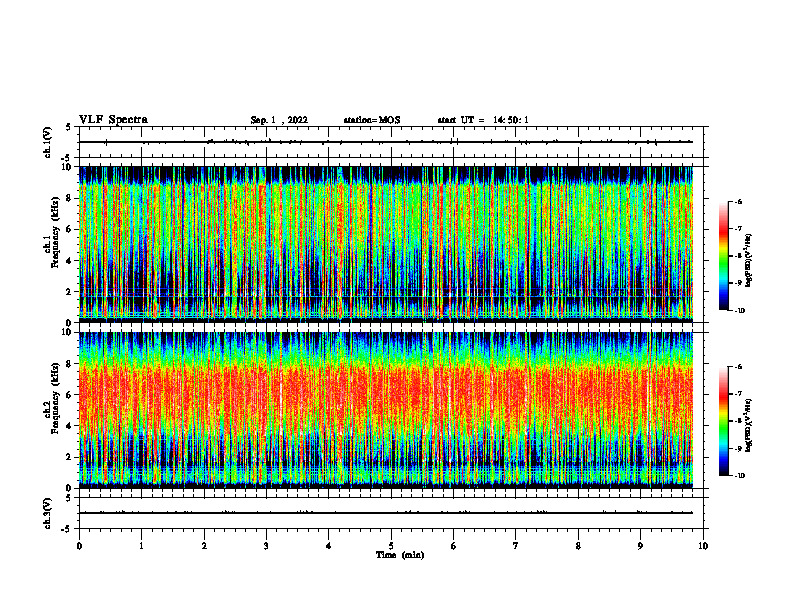Click the "Sep. 1, 2022" date text
The width and height of the screenshot is (792, 612).
pos(279,120)
